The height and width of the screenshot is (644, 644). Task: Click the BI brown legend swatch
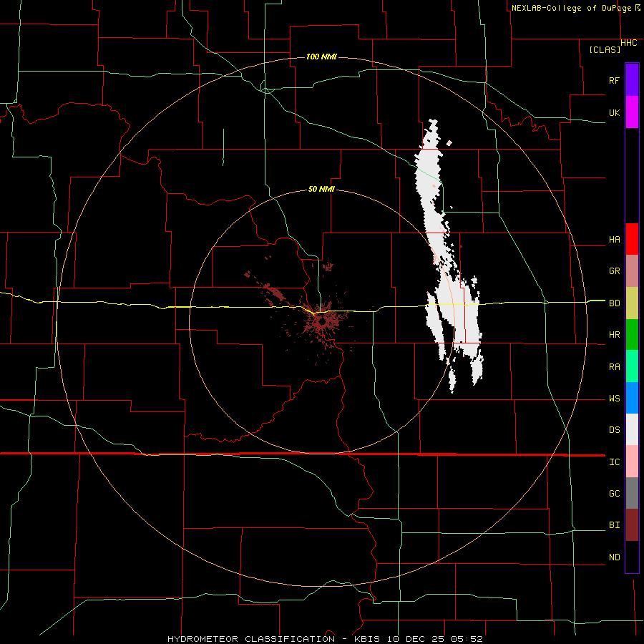[x=632, y=525]
